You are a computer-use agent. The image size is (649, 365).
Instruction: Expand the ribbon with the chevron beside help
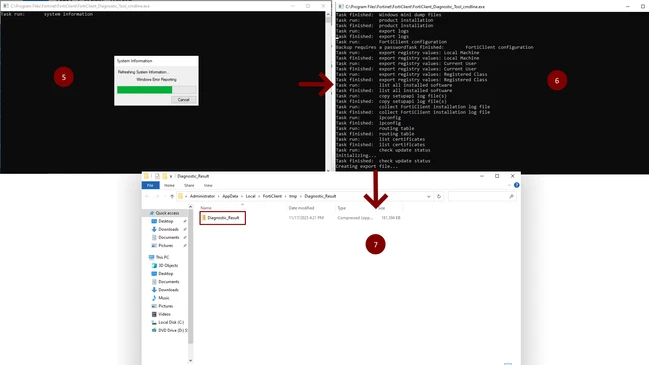(509, 185)
